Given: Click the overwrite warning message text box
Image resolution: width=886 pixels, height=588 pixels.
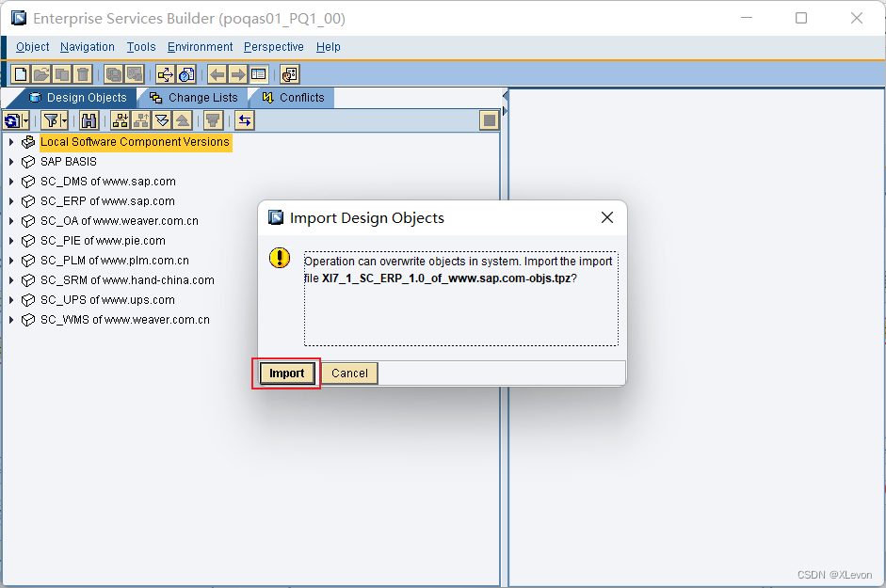Looking at the screenshot, I should 461,299.
